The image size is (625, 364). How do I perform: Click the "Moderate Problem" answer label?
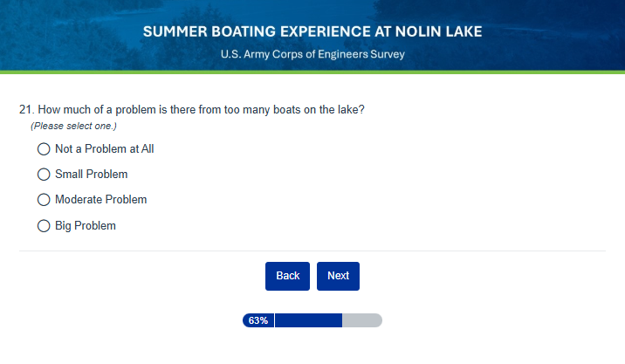[x=100, y=200]
